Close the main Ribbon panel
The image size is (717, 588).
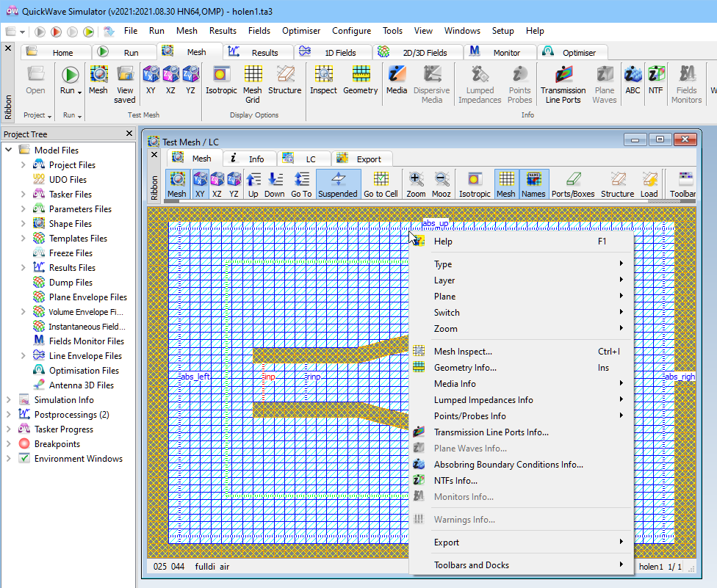[8, 48]
